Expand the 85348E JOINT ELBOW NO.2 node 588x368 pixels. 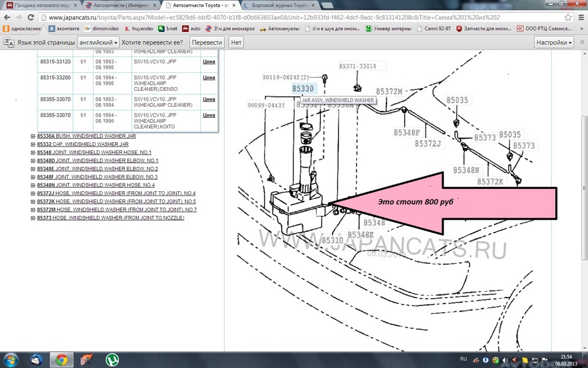pyautogui.click(x=33, y=169)
